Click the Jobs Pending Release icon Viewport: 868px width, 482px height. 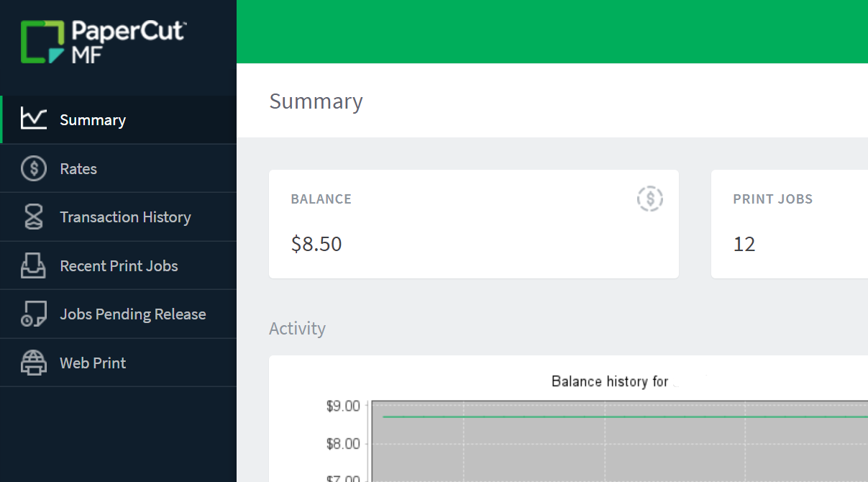(x=34, y=314)
